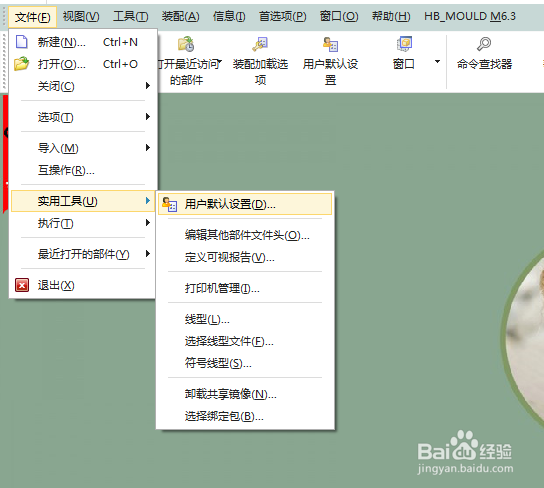Select 定义可视报告(V)... entry
544x488 pixels.
(x=245, y=257)
